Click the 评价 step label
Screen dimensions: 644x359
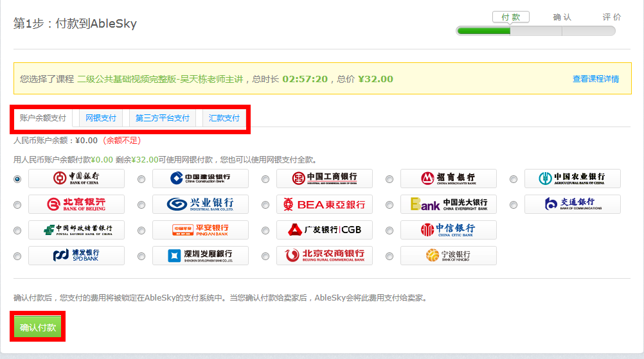[612, 17]
